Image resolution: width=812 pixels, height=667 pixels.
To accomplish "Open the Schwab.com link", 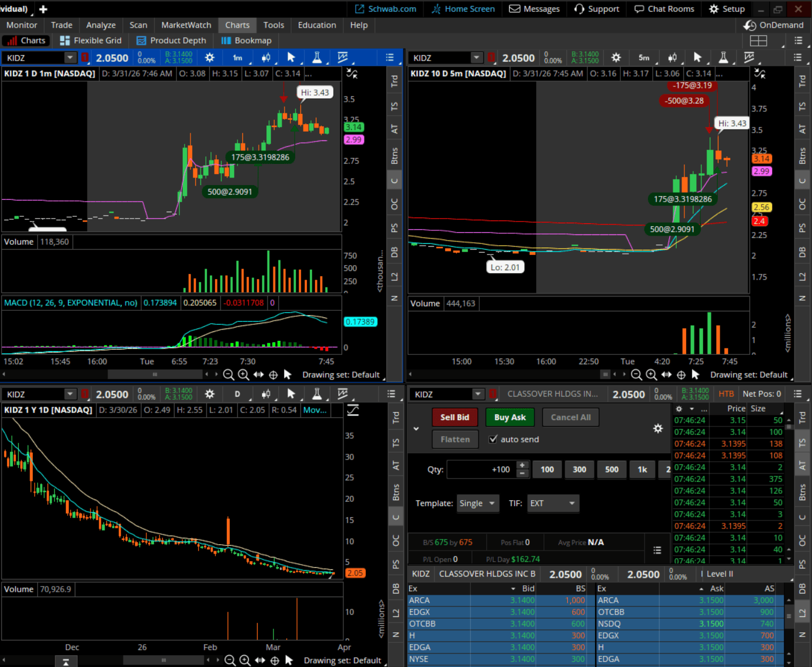I will click(386, 9).
